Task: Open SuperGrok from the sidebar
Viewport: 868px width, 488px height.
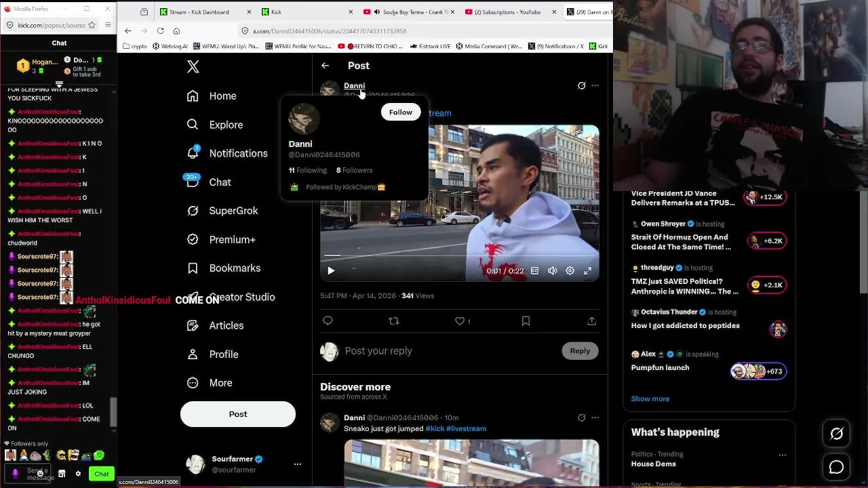Action: (222, 211)
